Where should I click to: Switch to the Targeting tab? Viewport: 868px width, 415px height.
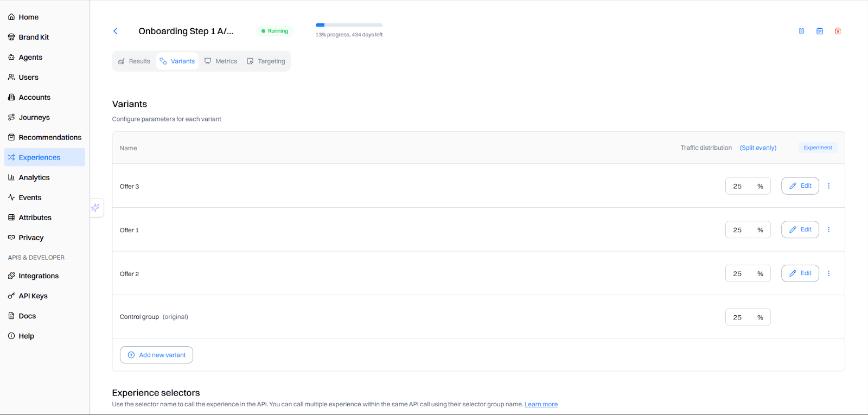(266, 61)
